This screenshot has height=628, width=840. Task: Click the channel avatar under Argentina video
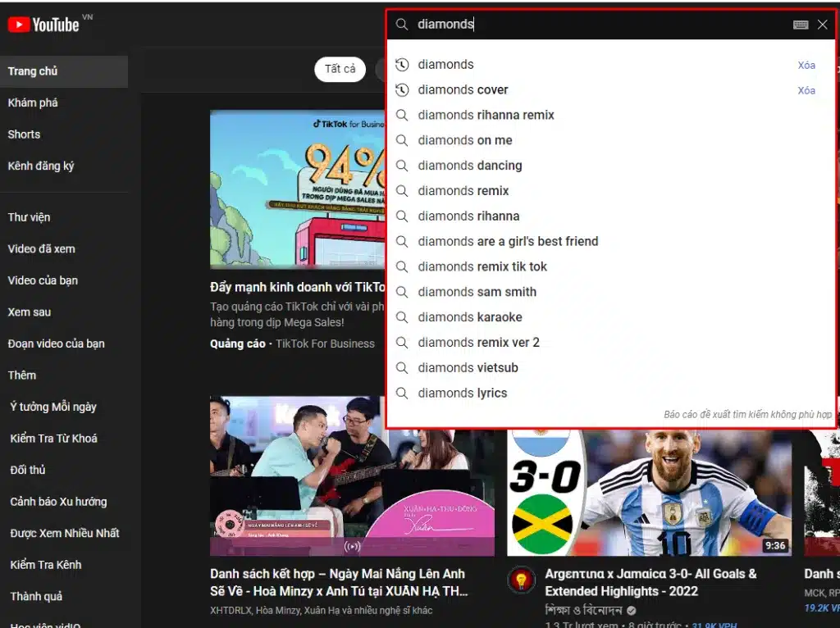[521, 580]
